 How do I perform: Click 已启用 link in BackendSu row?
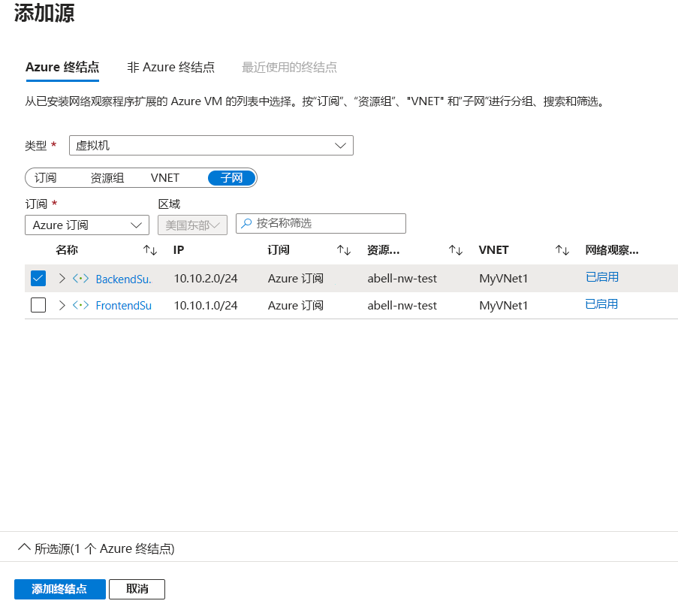tap(602, 277)
